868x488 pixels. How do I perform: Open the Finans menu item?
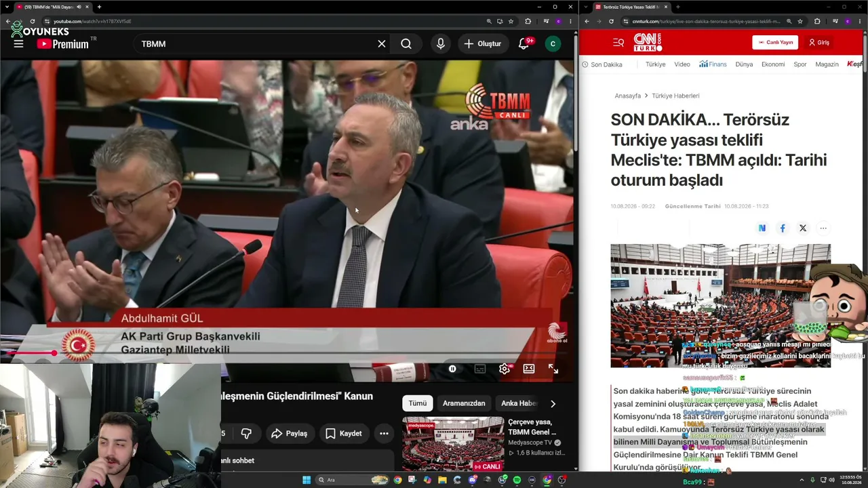click(x=713, y=64)
